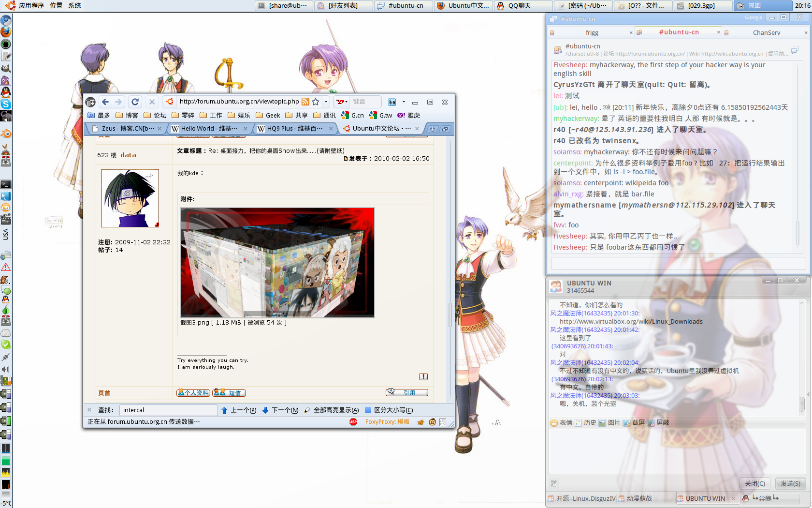
Task: Click 短信 message button under post
Action: [230, 393]
